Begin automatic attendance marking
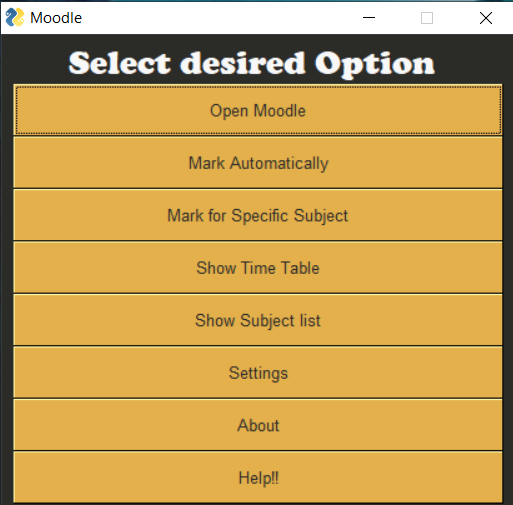Viewport: 513px width, 505px height. tap(258, 163)
